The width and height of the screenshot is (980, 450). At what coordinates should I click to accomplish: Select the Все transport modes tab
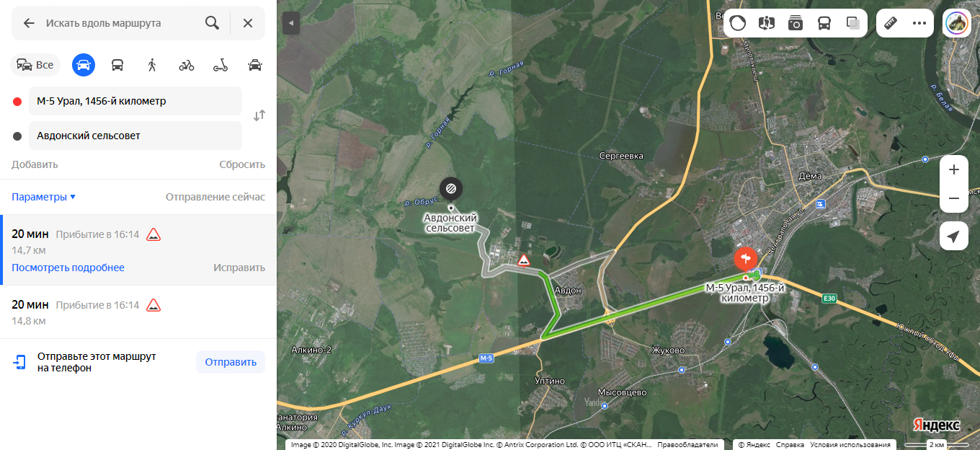pos(36,65)
